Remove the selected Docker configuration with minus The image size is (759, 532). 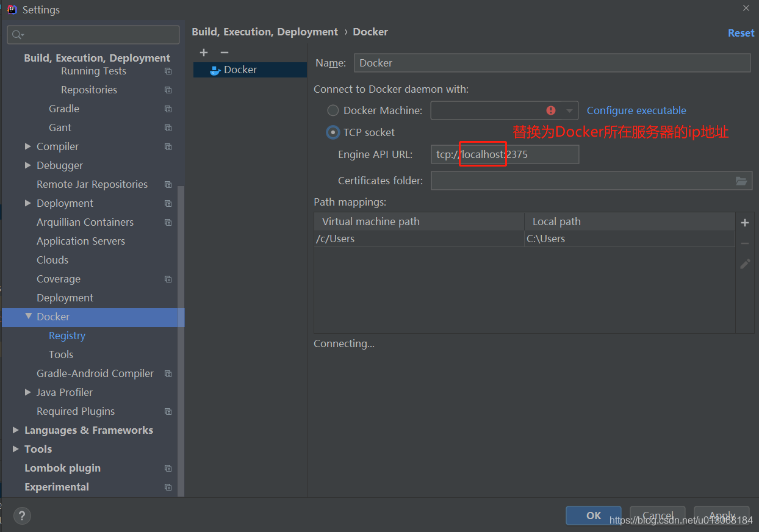coord(225,52)
